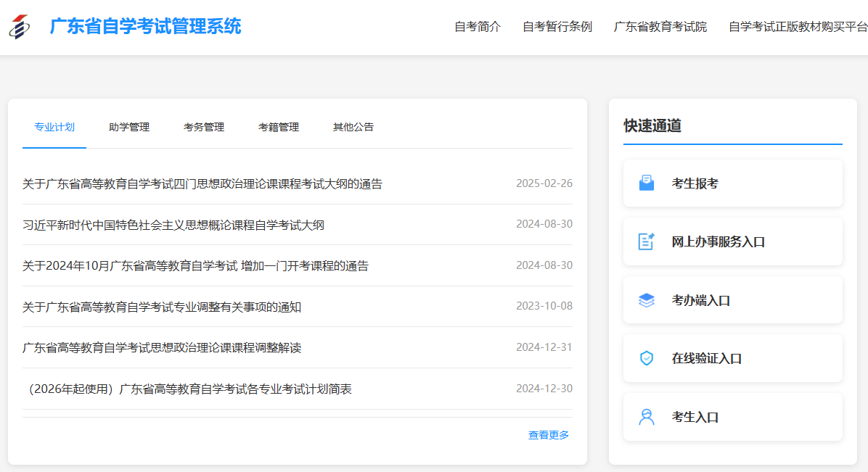Click the 考生入口 person icon

(647, 417)
